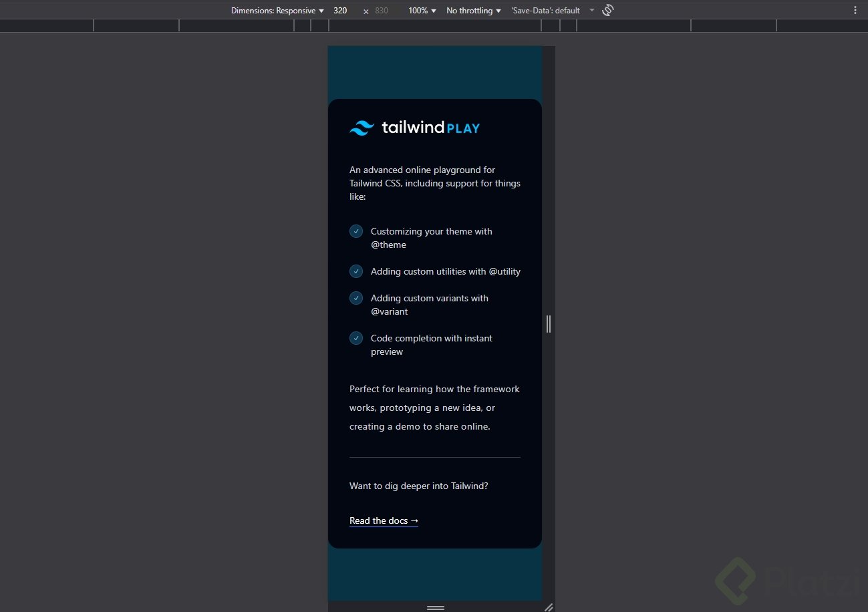Screen dimensions: 868x612
Task: Click the checkmark beside 'Code completion'
Action: [356, 338]
